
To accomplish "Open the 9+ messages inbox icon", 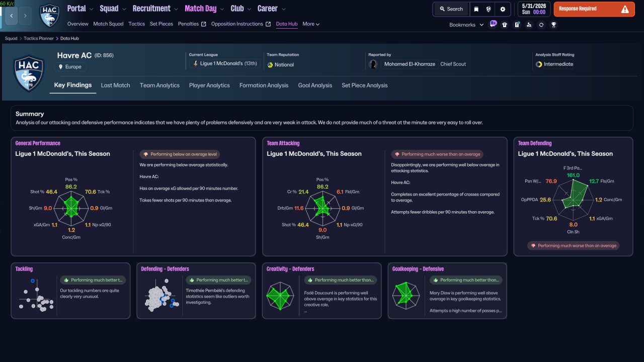I will click(x=494, y=24).
